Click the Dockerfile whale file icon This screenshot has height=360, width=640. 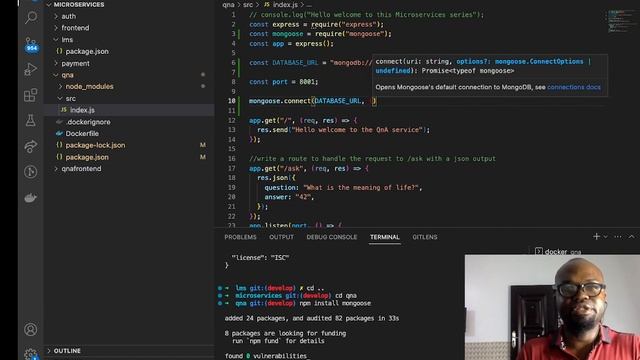[x=59, y=133]
